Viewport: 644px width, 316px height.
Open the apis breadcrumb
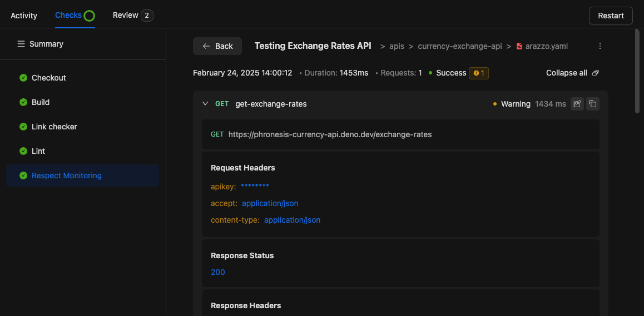pos(396,46)
